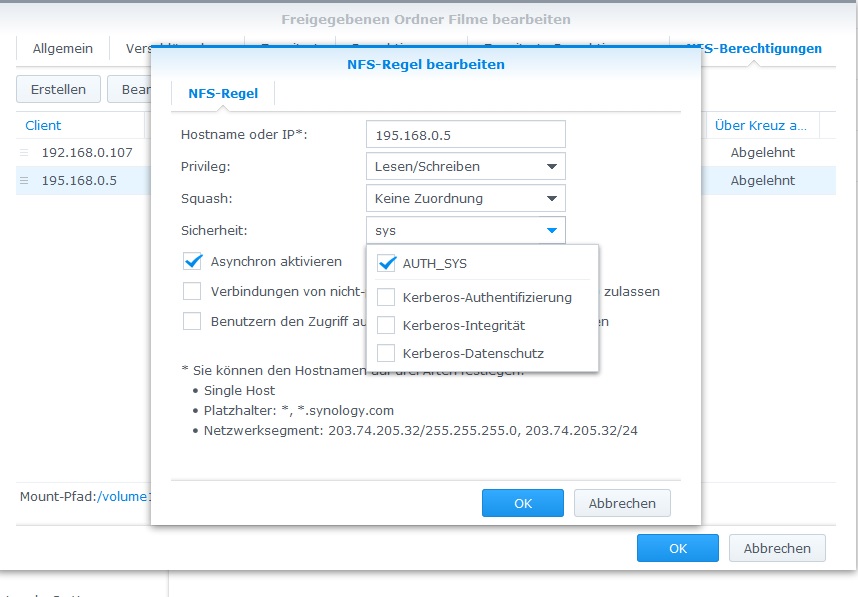Confirm NFS rule with OK button
Image resolution: width=858 pixels, height=597 pixels.
pyautogui.click(x=522, y=503)
